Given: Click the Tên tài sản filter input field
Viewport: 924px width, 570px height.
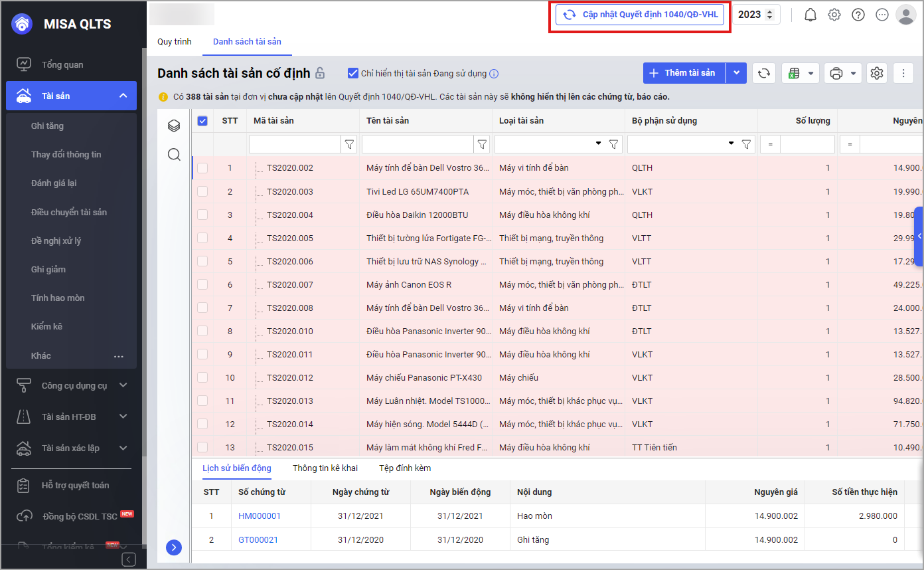Looking at the screenshot, I should pos(417,144).
